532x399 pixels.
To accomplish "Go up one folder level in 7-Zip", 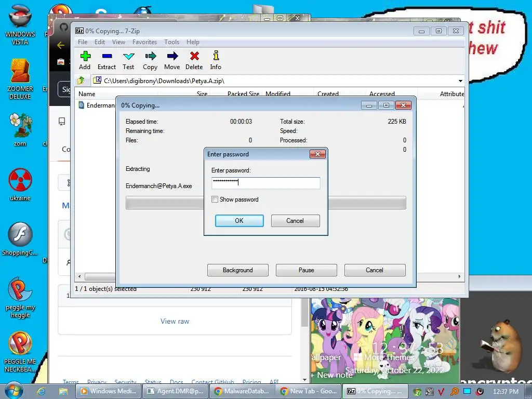I will coord(81,81).
